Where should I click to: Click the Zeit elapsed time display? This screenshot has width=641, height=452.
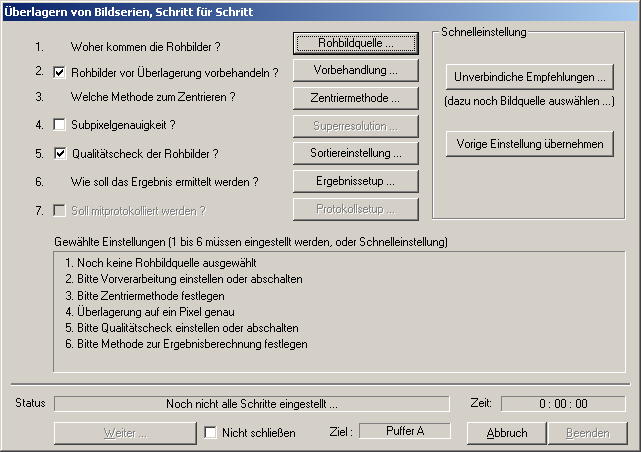tap(563, 403)
